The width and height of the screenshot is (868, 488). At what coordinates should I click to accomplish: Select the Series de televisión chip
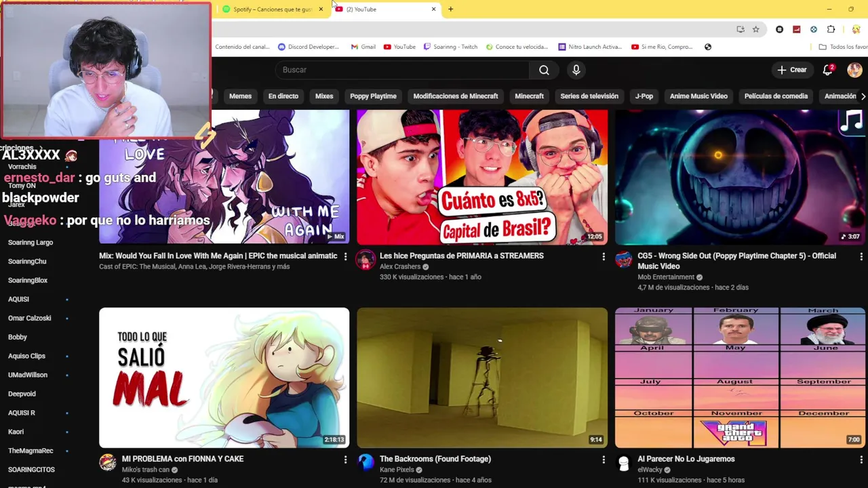(x=589, y=96)
